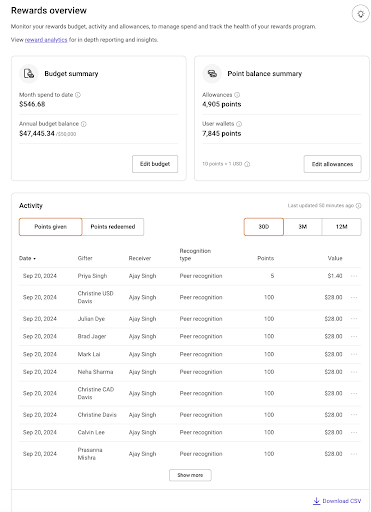The width and height of the screenshot is (371, 512).
Task: Click the 5 points cell in Priya Singh row
Action: tap(272, 276)
